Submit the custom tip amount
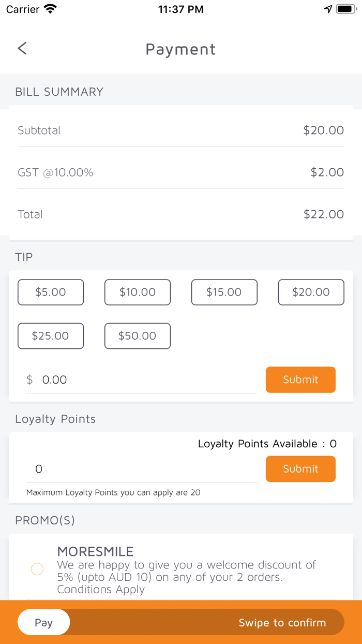 300,380
